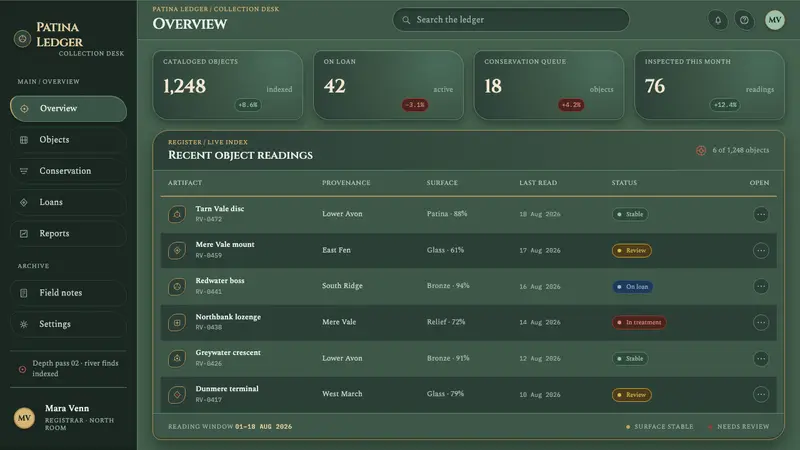Screen dimensions: 800x450
Task: Click the Reports sidebar icon
Action: [24, 233]
